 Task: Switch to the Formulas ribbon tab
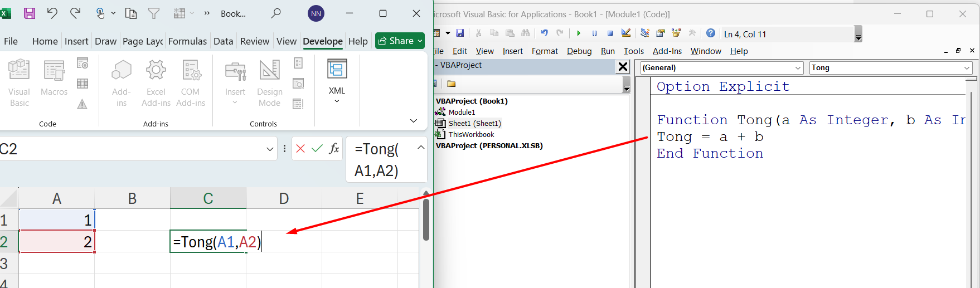pos(187,41)
